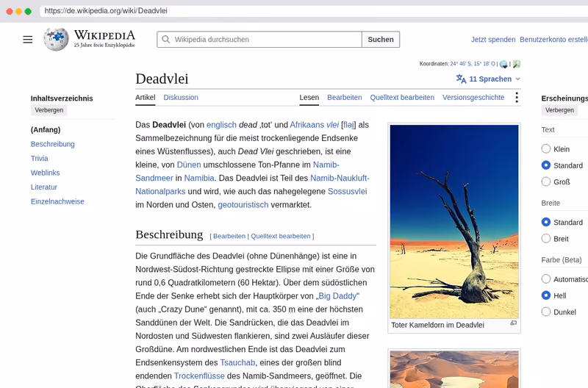Follow the geotouristisch link
588x388 pixels.
243,205
